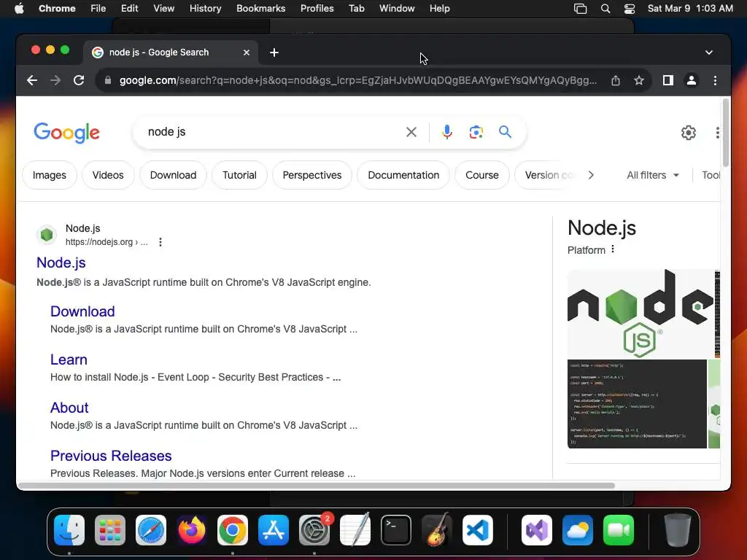Click in the 'node js' search field

(271, 132)
